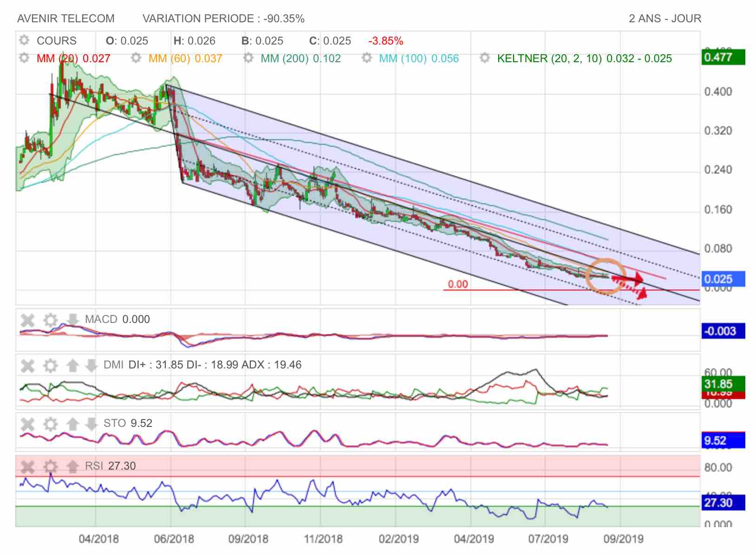Click the DMI DI+ 31.85 readout

tap(156, 365)
